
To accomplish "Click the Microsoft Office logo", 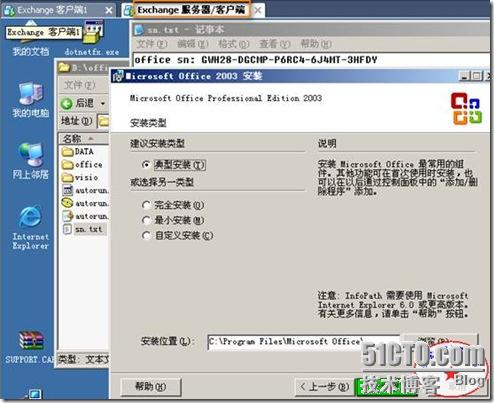I will [466, 109].
